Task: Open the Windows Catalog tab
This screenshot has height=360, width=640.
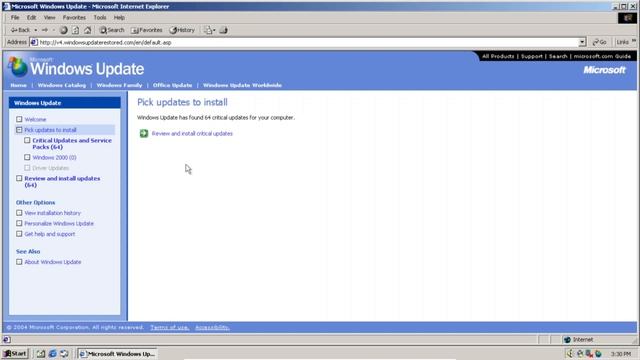Action: click(x=62, y=85)
